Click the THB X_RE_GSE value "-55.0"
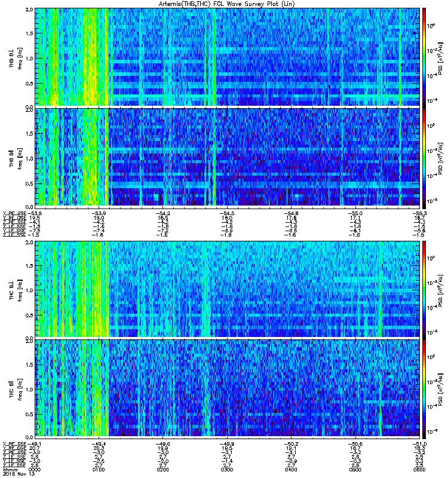 click(x=355, y=213)
